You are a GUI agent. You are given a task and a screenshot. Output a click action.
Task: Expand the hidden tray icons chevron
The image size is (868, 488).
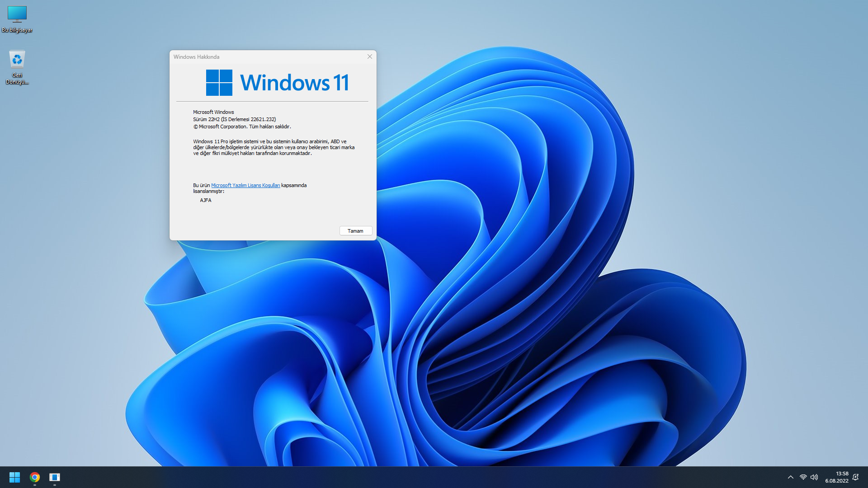(x=791, y=477)
